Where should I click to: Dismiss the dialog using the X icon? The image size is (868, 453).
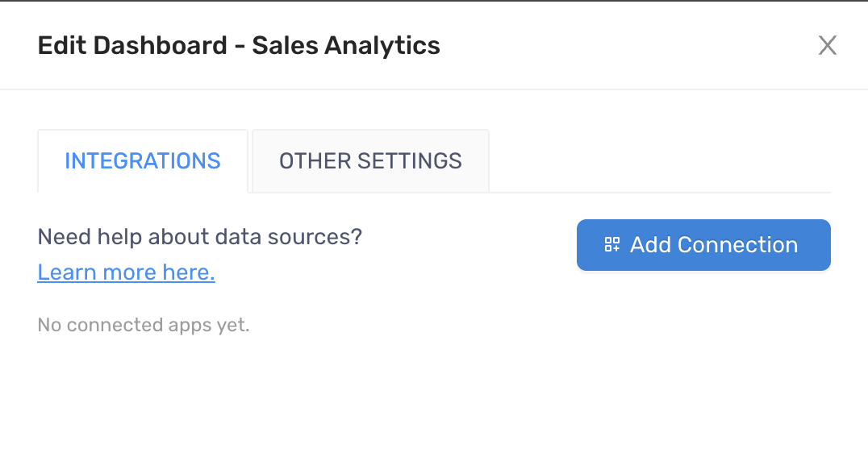(x=827, y=45)
